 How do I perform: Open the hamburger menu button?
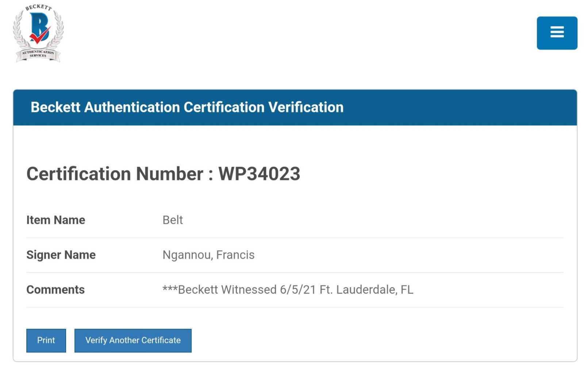coord(557,33)
